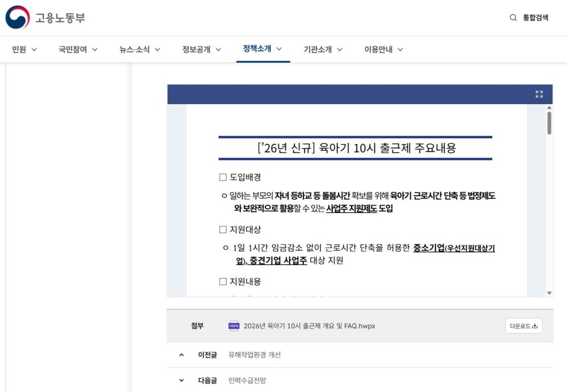Screen dimensions: 567x392
Task: Click the viewer scrollbar down arrow
Action: (x=550, y=293)
